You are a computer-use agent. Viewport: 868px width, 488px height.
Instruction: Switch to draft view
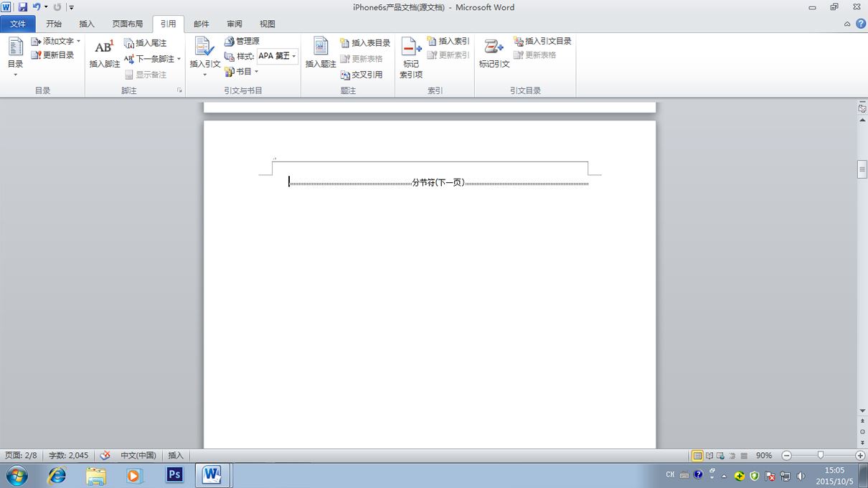[744, 456]
